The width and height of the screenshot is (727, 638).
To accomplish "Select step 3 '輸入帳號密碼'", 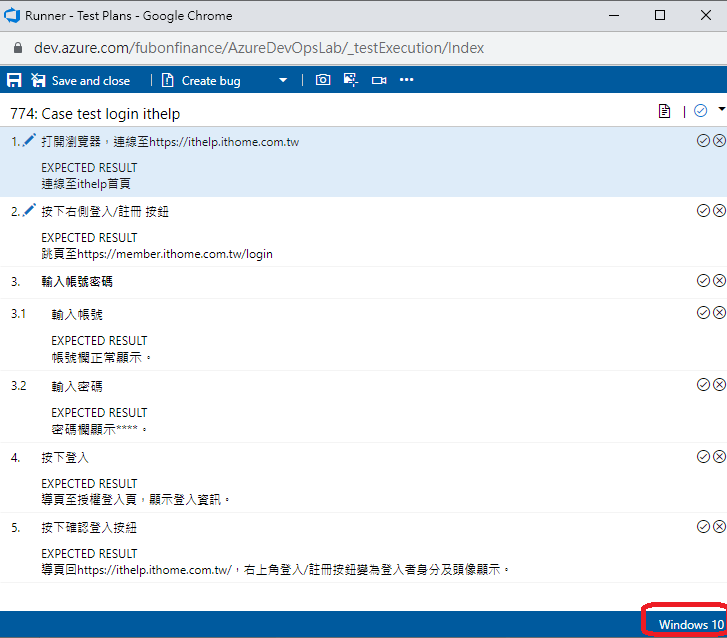I will pos(77,281).
